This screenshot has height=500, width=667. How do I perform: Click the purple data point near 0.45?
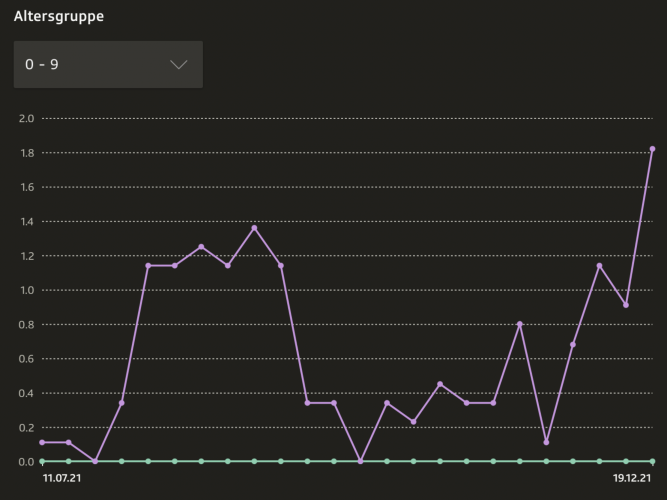(x=440, y=384)
